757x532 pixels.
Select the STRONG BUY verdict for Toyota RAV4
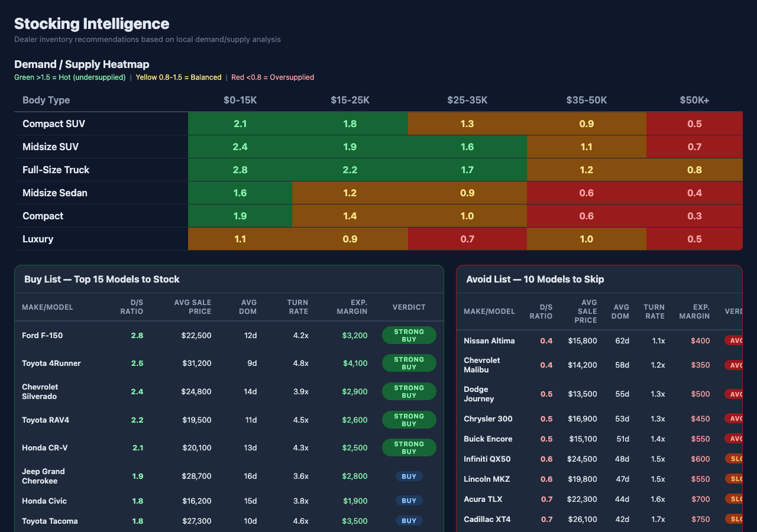pyautogui.click(x=409, y=420)
